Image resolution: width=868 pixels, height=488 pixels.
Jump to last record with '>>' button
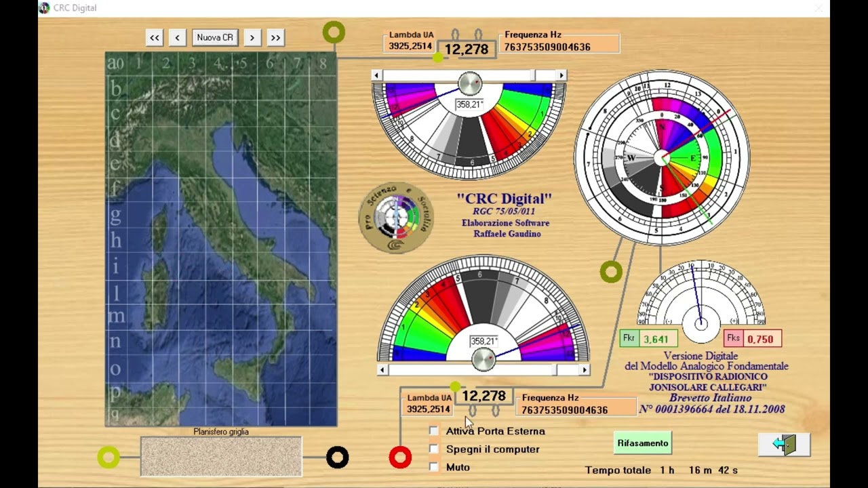click(x=275, y=38)
